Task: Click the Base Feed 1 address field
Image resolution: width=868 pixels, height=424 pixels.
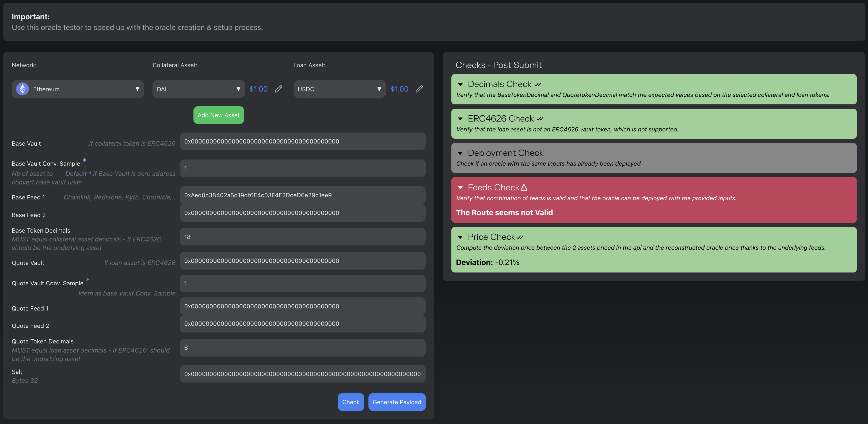Action: [x=302, y=195]
